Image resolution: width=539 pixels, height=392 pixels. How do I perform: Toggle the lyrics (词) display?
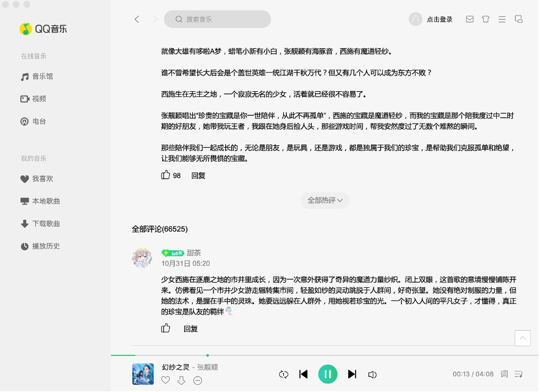(504, 374)
